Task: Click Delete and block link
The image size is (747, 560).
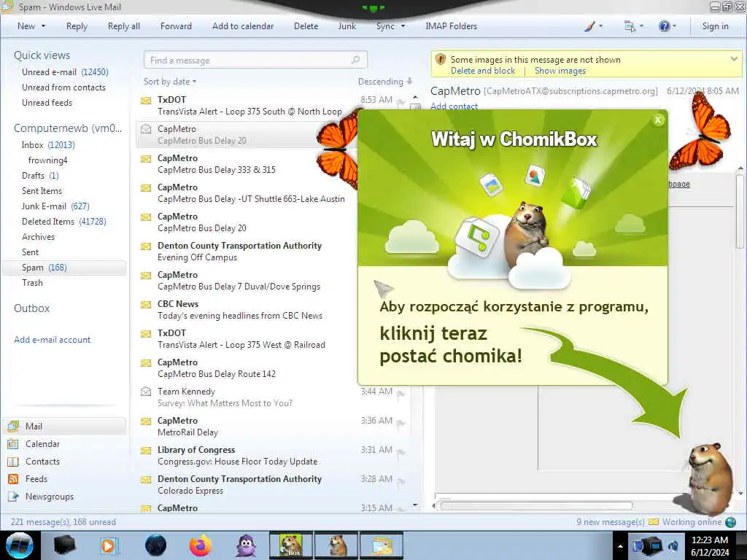Action: (x=483, y=71)
